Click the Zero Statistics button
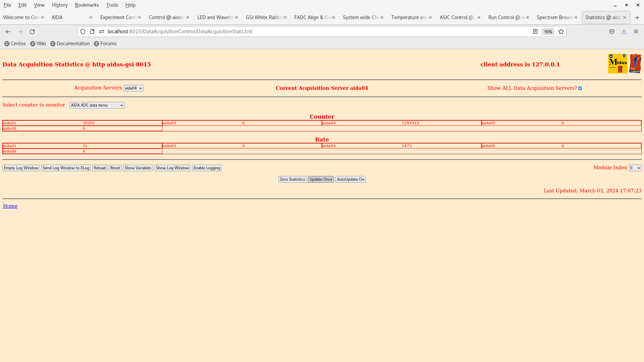The image size is (644, 362). click(292, 179)
